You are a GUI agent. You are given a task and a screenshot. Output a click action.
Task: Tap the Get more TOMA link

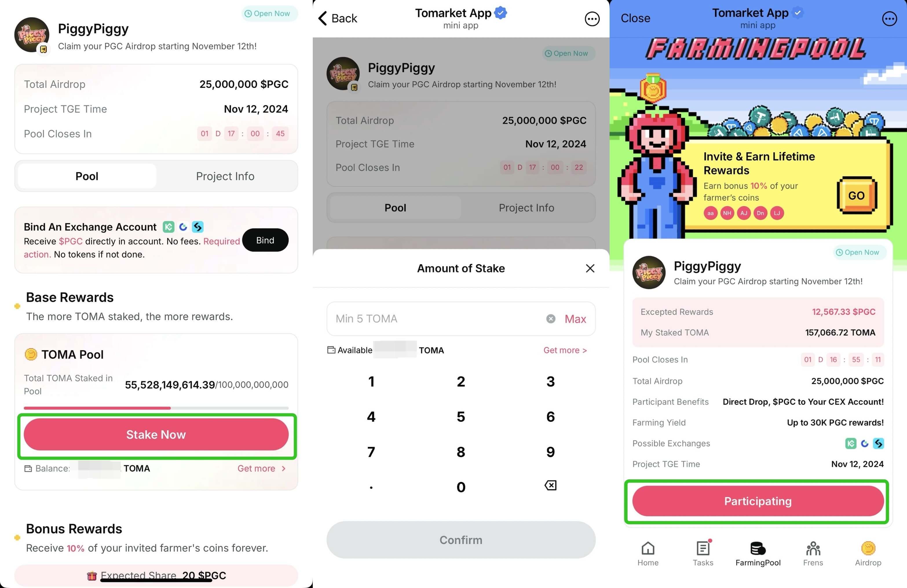tap(566, 349)
